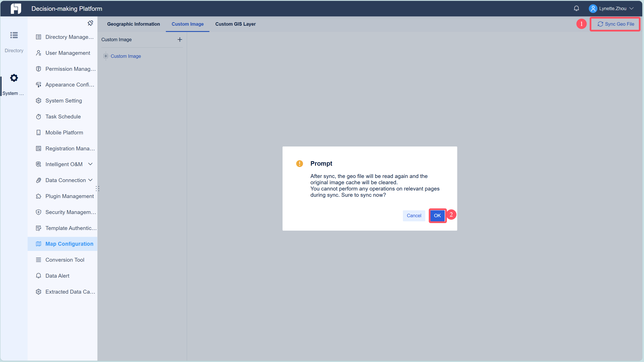Screen dimensions: 644x362
Task: Click the Directory Management icon
Action: click(x=39, y=37)
